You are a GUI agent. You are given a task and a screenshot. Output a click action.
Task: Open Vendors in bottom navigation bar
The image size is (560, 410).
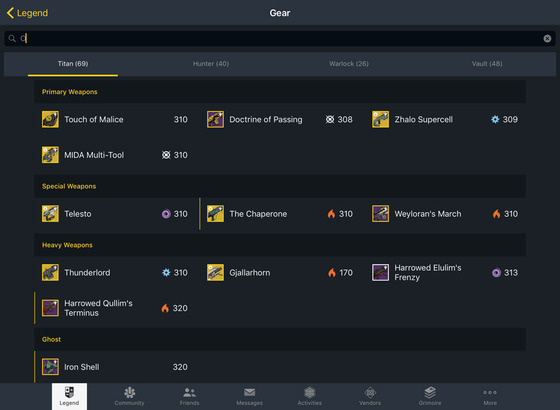[x=370, y=396]
